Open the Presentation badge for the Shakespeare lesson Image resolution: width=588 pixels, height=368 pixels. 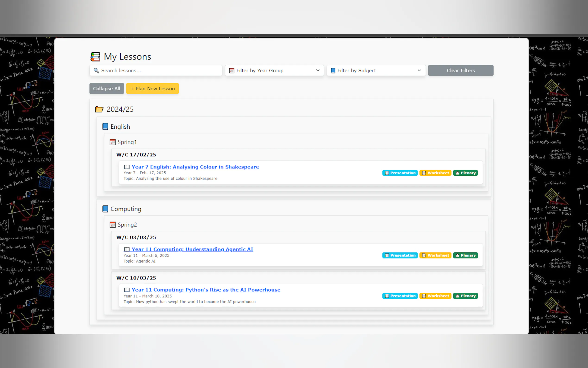(400, 173)
